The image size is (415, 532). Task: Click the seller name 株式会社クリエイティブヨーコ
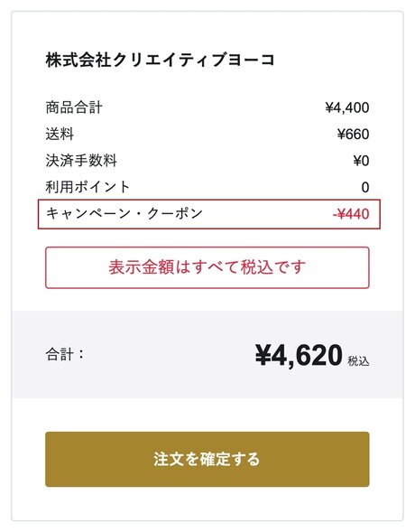(x=160, y=60)
